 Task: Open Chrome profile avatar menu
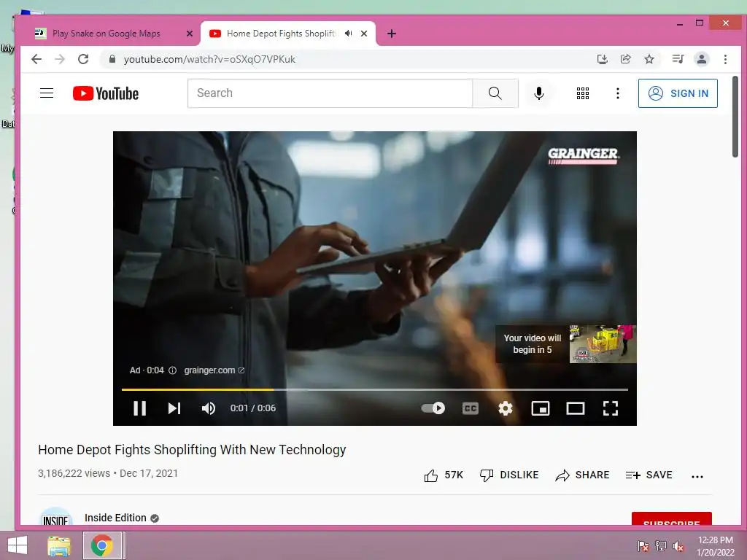point(701,59)
